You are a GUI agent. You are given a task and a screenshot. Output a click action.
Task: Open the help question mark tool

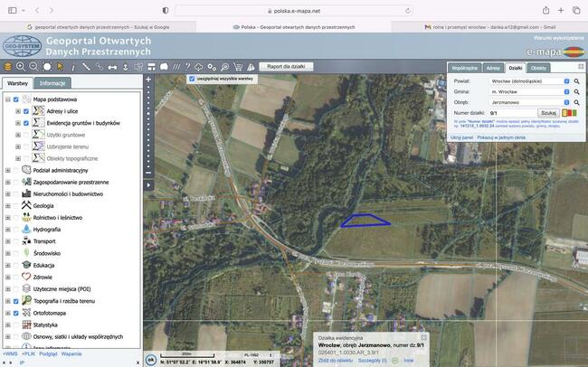(187, 66)
